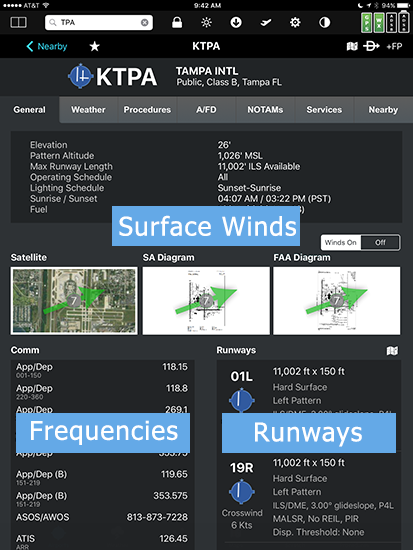This screenshot has width=413, height=550.
Task: Tap the airplane icon in toolbar
Action: point(266,22)
